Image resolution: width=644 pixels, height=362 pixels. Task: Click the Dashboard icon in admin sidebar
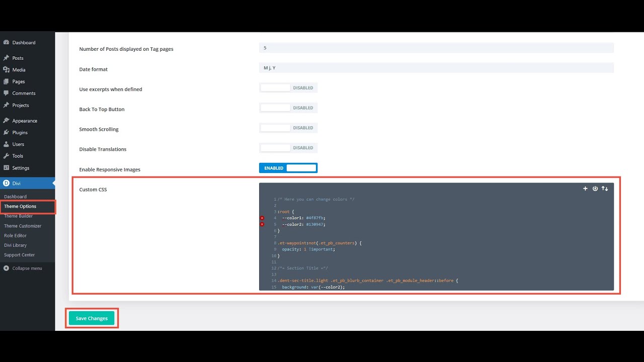coord(6,43)
